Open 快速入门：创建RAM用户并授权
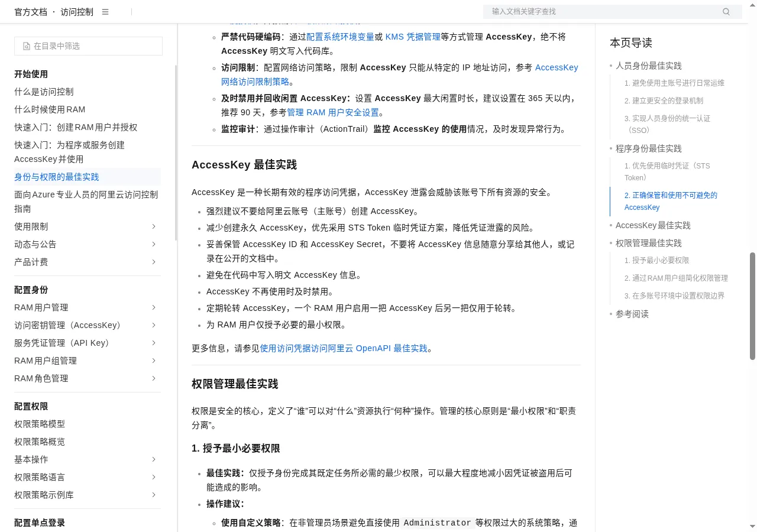 (76, 127)
